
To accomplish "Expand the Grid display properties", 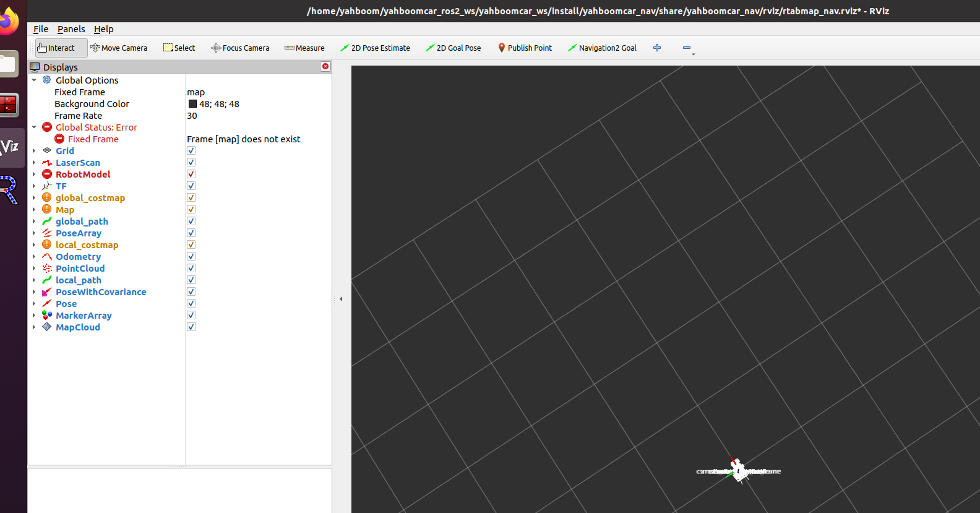I will (34, 150).
